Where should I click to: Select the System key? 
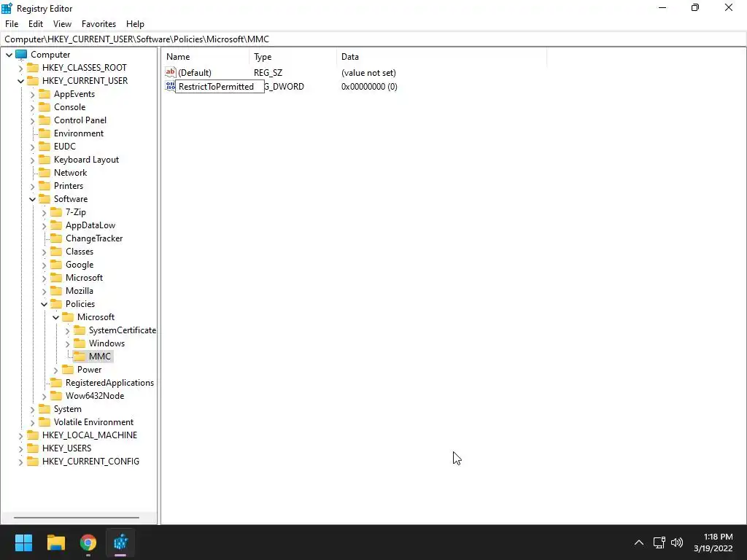pos(68,409)
